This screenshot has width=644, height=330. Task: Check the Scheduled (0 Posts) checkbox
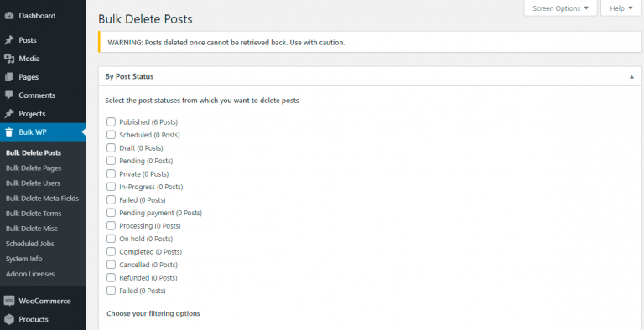pyautogui.click(x=111, y=135)
